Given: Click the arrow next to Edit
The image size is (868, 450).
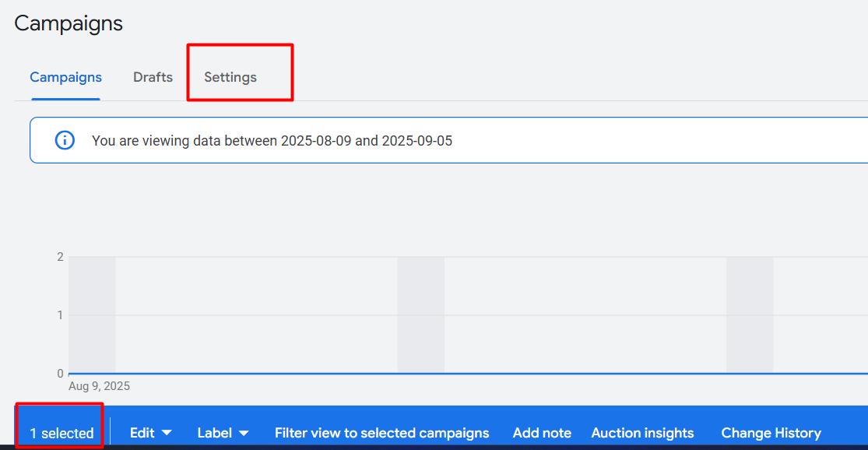Looking at the screenshot, I should point(167,433).
